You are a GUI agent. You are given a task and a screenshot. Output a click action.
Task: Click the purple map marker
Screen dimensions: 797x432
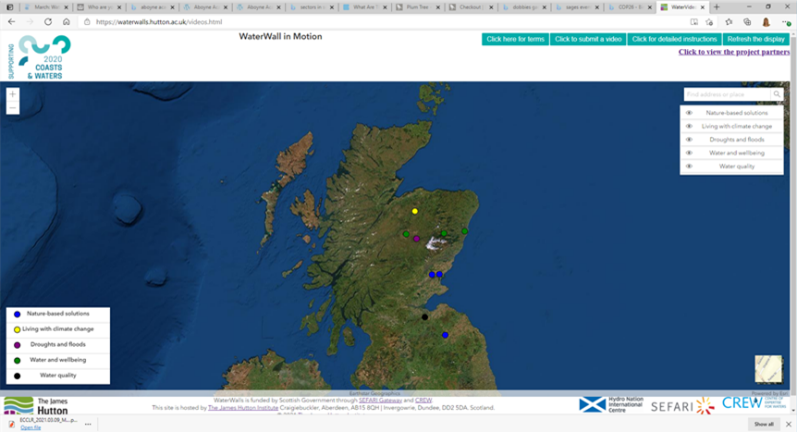click(x=417, y=239)
